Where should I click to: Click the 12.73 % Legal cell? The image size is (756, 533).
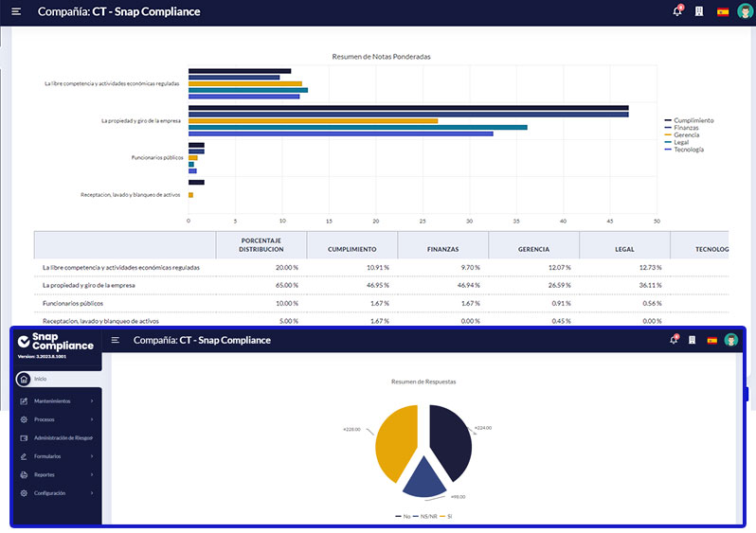[651, 268]
